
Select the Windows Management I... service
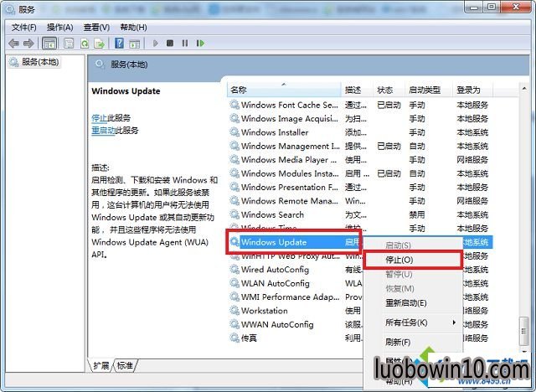[x=360, y=147]
